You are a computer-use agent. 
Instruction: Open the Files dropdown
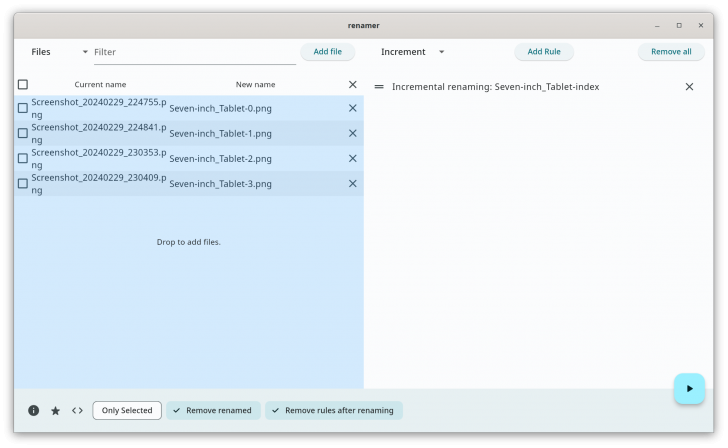click(59, 52)
